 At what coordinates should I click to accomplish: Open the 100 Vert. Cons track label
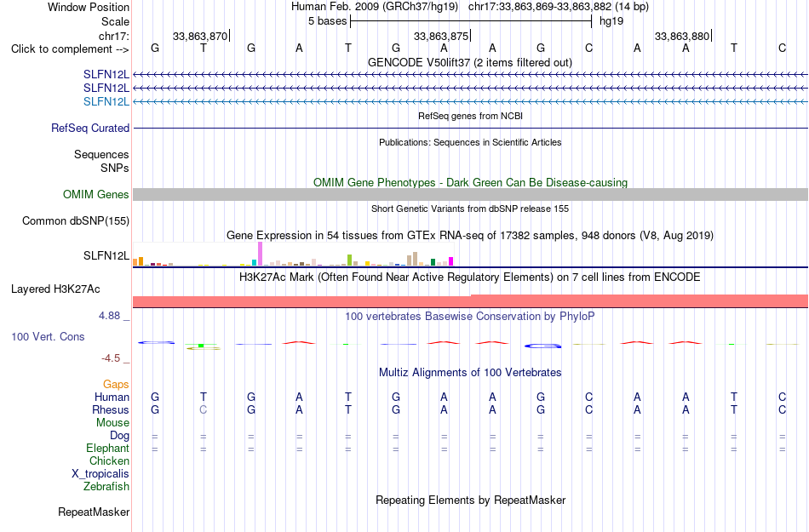click(x=48, y=336)
